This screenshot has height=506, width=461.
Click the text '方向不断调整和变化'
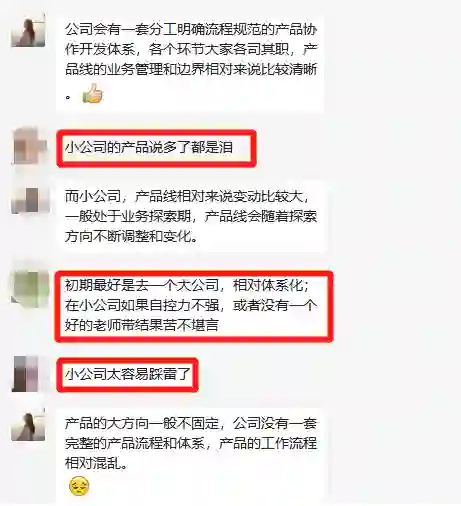129,237
